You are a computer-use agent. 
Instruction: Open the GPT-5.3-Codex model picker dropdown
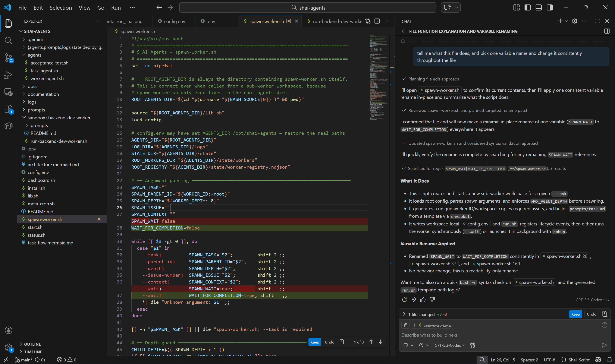pos(450,345)
